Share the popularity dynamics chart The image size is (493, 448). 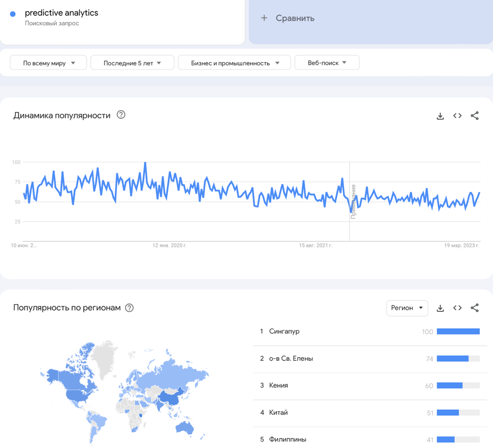[474, 116]
